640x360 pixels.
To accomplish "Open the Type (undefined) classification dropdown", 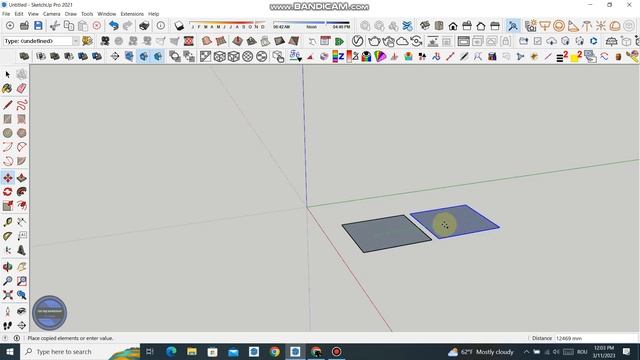I will (x=41, y=41).
